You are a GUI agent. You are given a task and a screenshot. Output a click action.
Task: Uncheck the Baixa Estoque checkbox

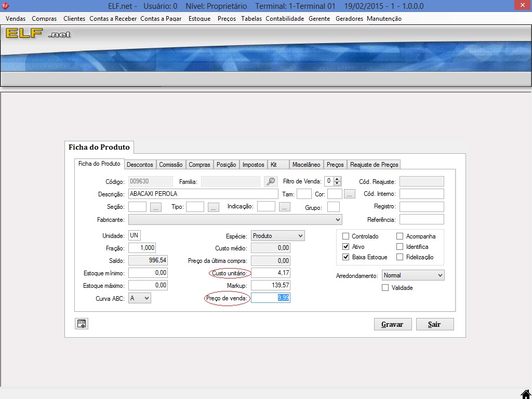coord(345,257)
